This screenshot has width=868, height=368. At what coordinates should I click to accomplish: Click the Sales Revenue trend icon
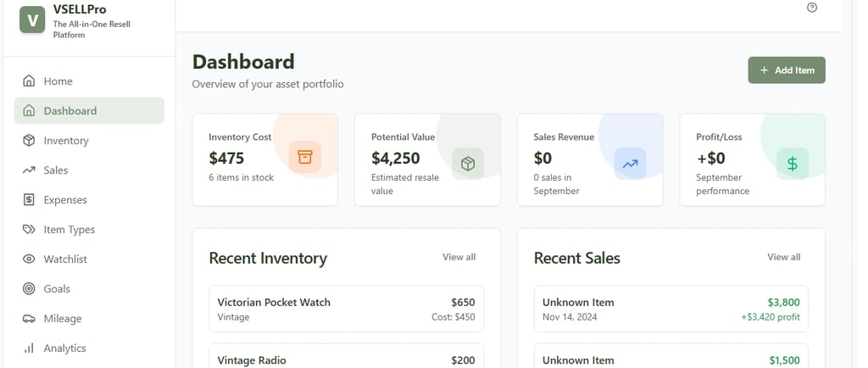630,164
